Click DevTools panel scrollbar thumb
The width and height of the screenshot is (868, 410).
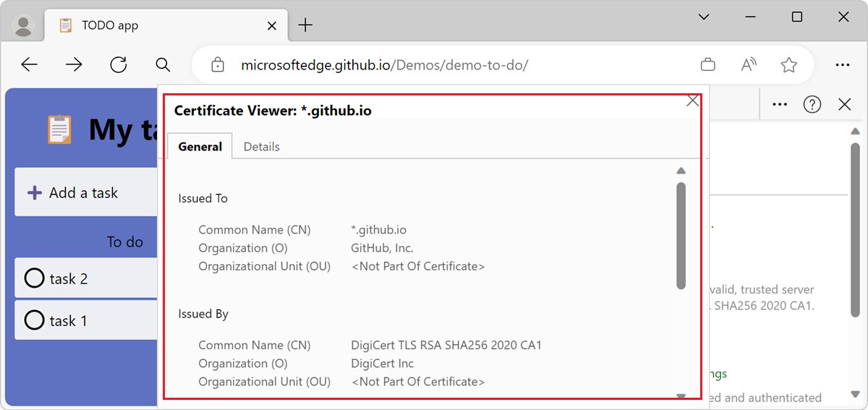(x=856, y=230)
